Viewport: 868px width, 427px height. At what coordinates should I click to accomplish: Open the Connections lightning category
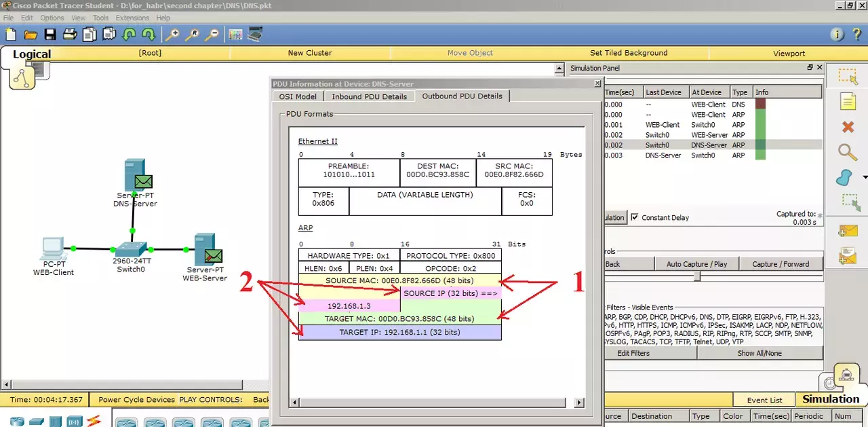point(93,422)
